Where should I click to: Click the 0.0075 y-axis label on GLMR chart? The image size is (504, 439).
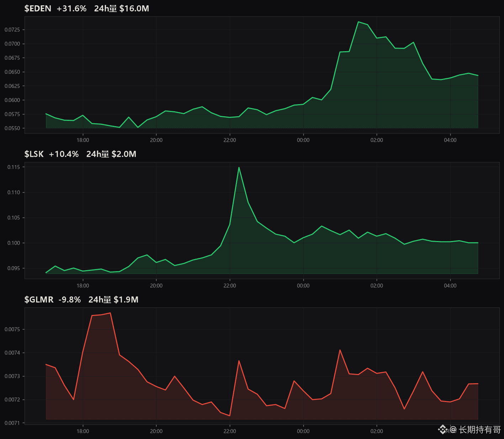[x=12, y=330]
